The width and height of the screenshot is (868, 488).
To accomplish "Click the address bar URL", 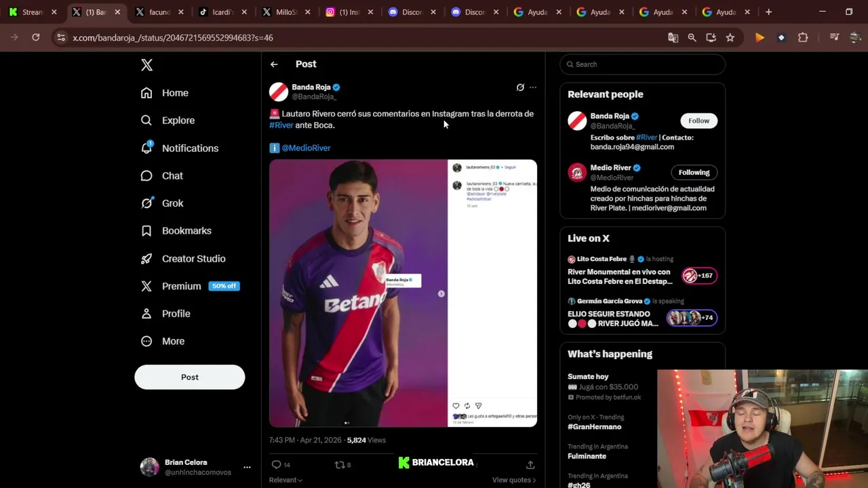I will tap(173, 38).
